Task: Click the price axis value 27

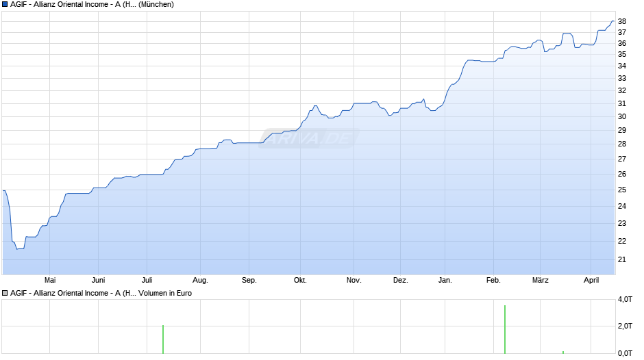Action: 622,159
